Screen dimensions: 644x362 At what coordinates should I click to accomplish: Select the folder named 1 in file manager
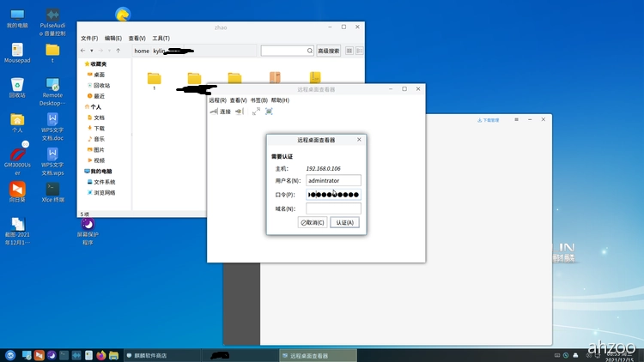click(154, 81)
